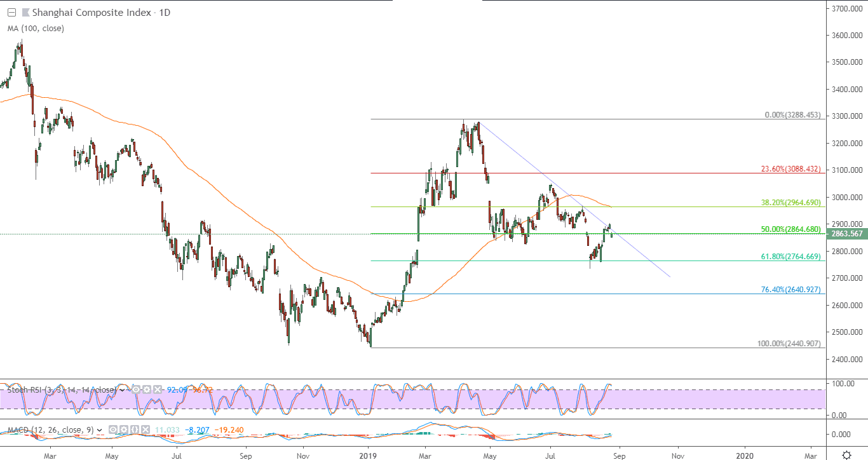Remove the MACD indicator with its X icon
The height and width of the screenshot is (460, 868).
coord(144,430)
